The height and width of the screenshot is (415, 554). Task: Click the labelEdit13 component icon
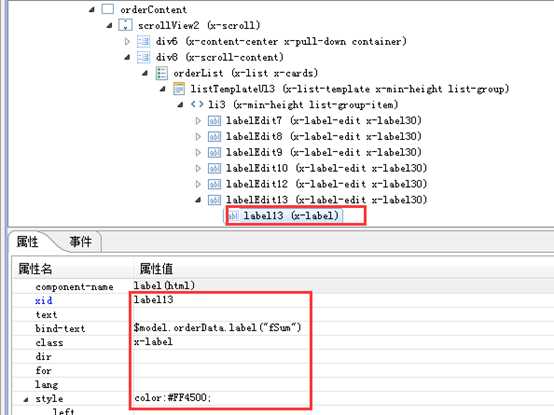coord(214,200)
